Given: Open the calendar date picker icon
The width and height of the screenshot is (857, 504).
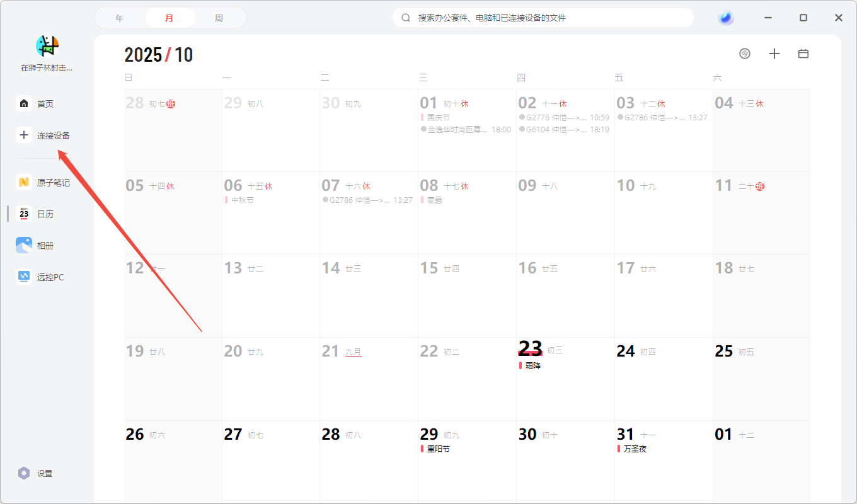Looking at the screenshot, I should point(803,54).
